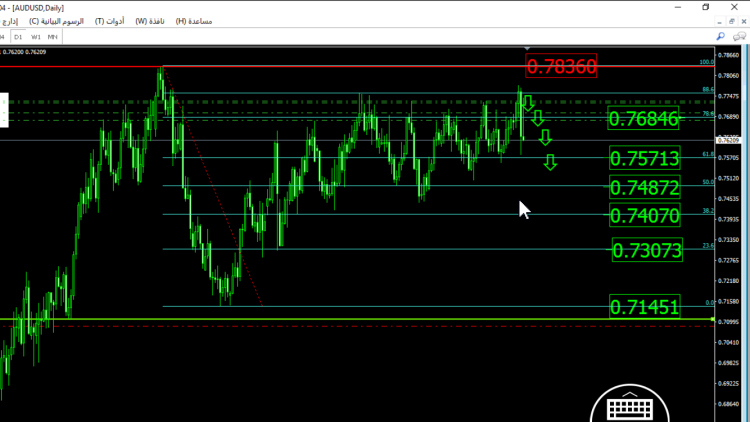Restore the inner chart window
This screenshot has height=422, width=750.
(x=731, y=22)
